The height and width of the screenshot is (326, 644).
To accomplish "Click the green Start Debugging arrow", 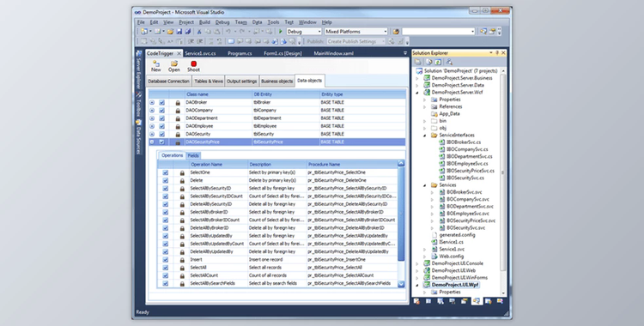I will click(x=281, y=32).
